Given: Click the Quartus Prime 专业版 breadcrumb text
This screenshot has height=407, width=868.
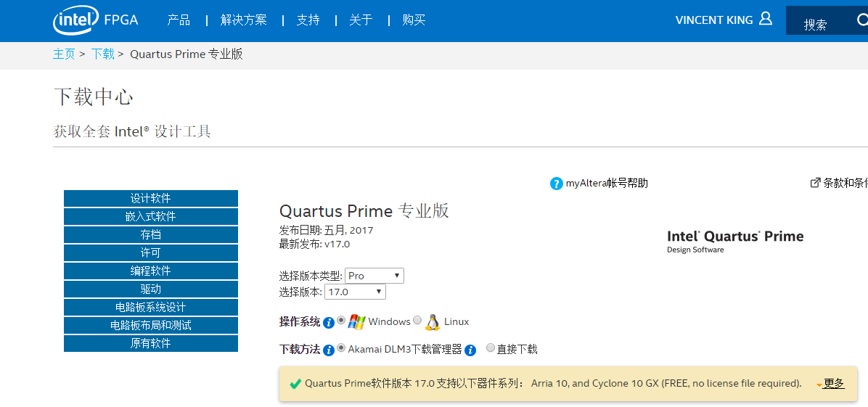Looking at the screenshot, I should coord(186,54).
